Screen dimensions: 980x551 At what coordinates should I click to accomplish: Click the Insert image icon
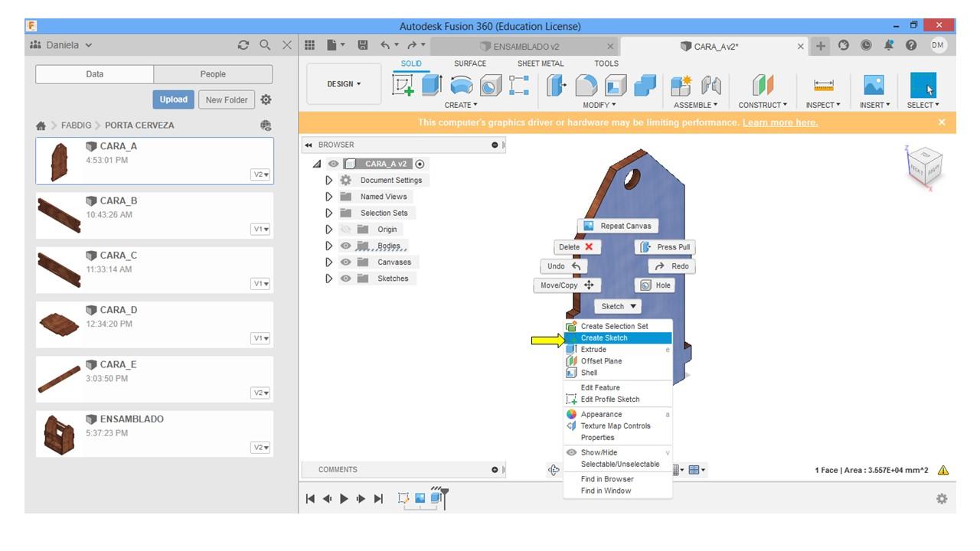click(874, 85)
